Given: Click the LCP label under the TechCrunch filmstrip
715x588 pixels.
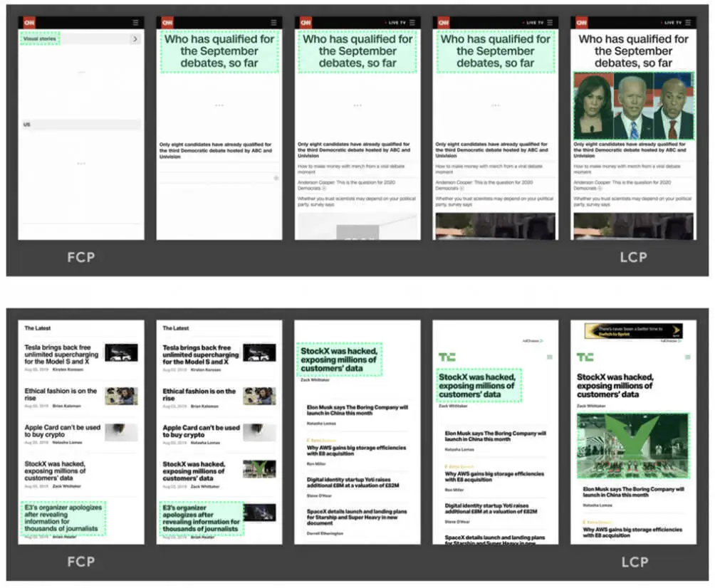Looking at the screenshot, I should (x=633, y=562).
